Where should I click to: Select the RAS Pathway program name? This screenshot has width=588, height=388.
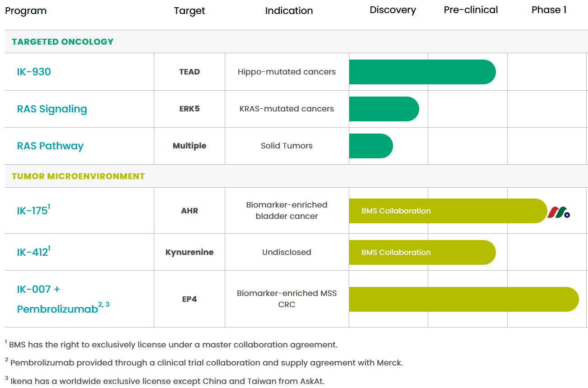(x=50, y=146)
